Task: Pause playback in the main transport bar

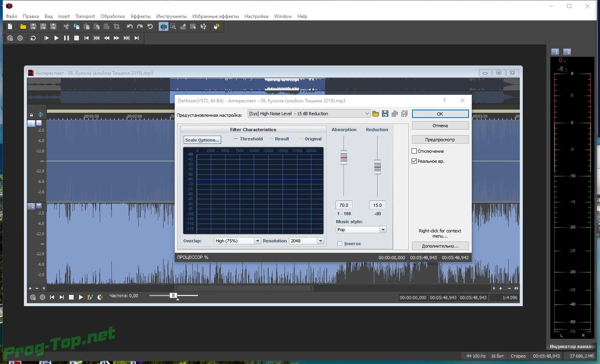Action: 66,38
